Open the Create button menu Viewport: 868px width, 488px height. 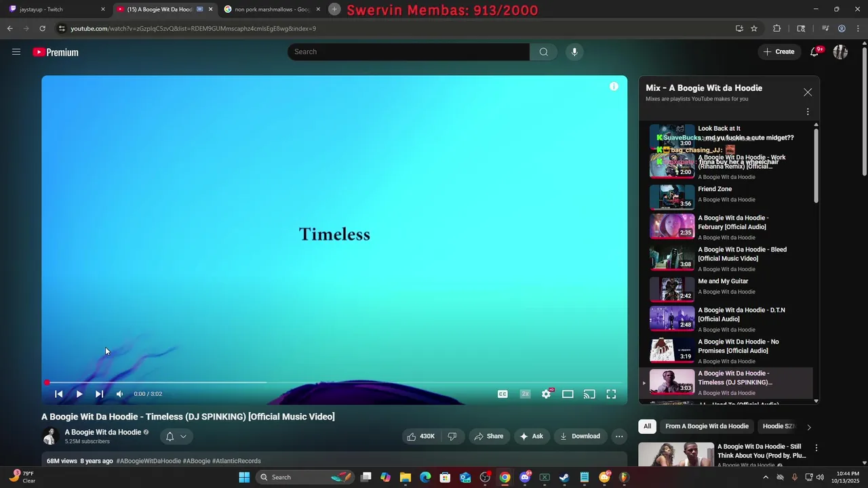click(778, 52)
